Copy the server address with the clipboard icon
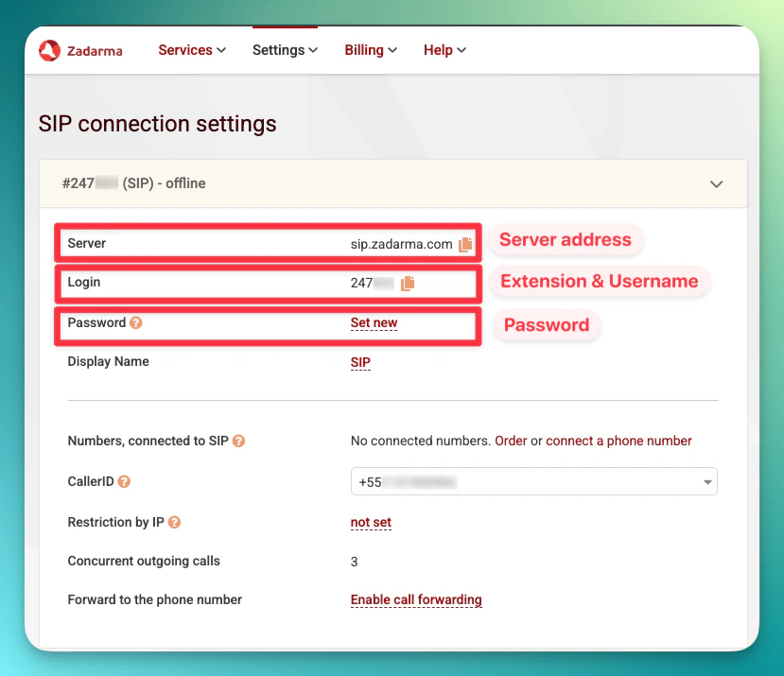This screenshot has height=676, width=784. (464, 243)
